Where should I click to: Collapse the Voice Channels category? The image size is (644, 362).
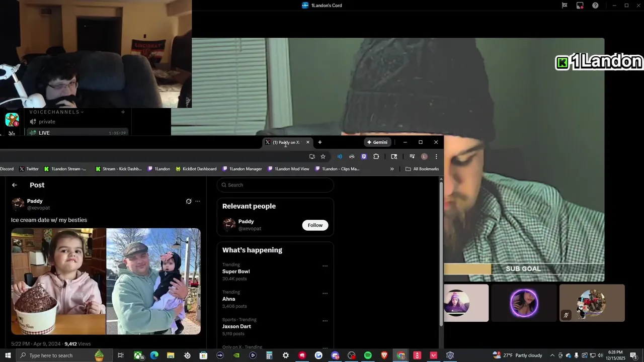tap(56, 112)
